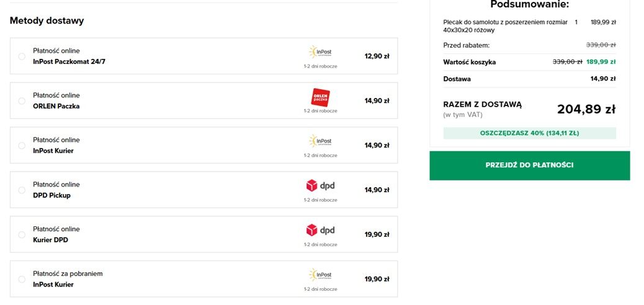Viewport: 644px width, 305px height.
Task: Select DPD Pickup radio button
Action: coord(22,190)
